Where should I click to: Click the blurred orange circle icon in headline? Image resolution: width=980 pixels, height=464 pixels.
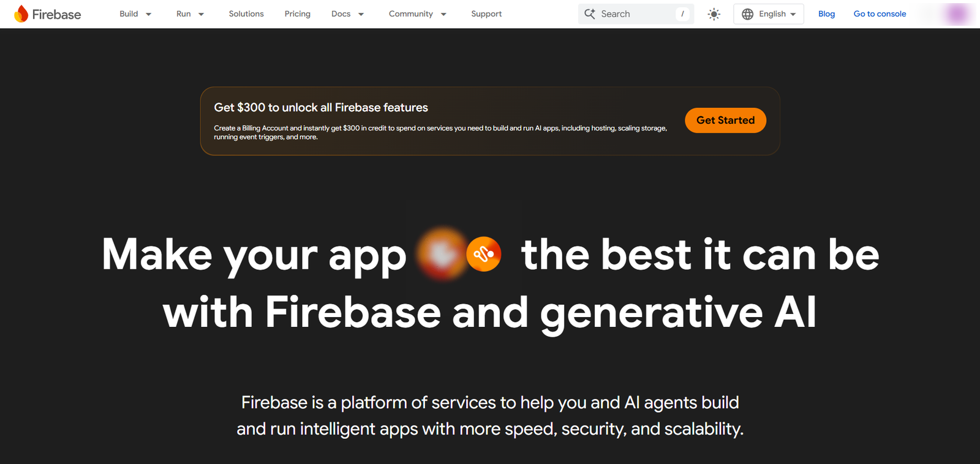[x=442, y=253]
